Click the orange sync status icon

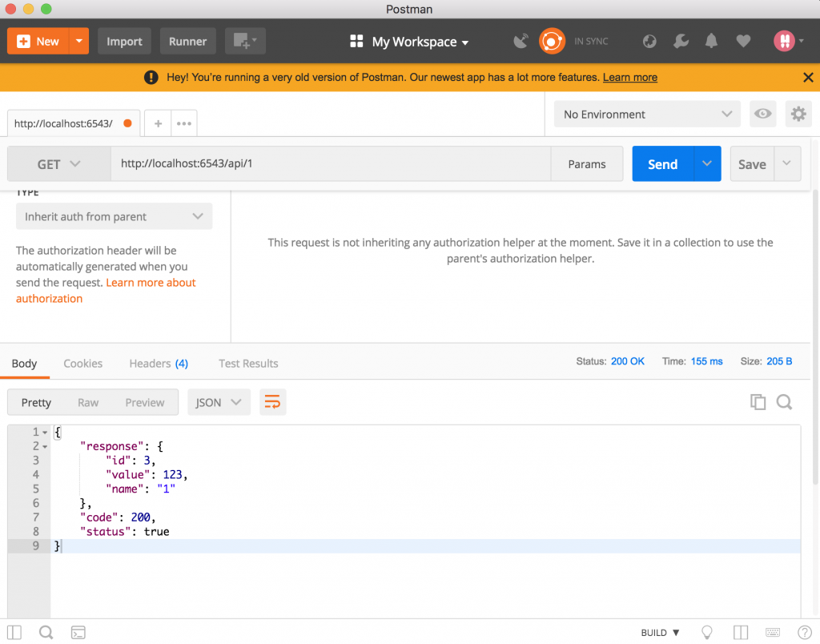click(x=552, y=42)
